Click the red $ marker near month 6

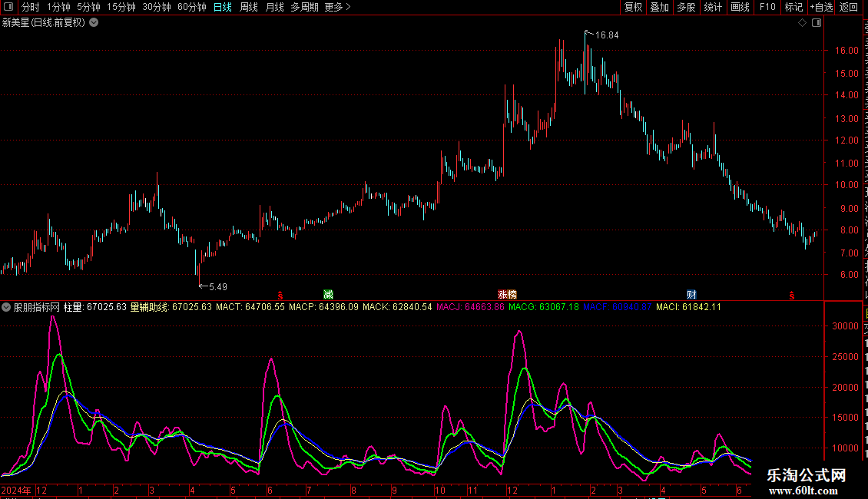coord(280,296)
